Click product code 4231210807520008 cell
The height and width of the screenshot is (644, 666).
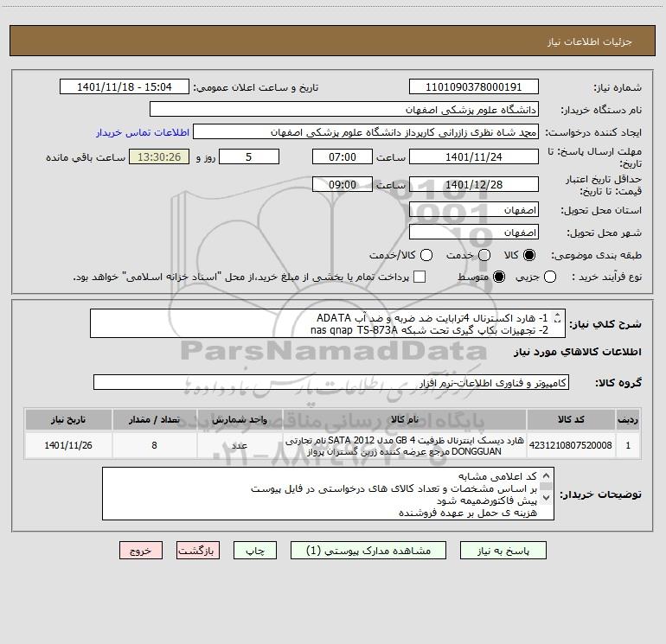(571, 445)
